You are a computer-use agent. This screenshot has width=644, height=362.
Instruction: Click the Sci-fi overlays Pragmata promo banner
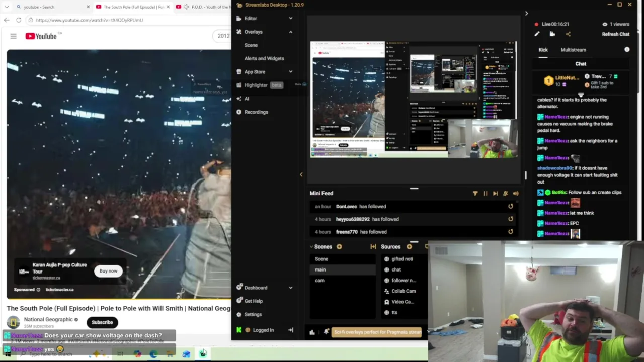click(x=377, y=332)
